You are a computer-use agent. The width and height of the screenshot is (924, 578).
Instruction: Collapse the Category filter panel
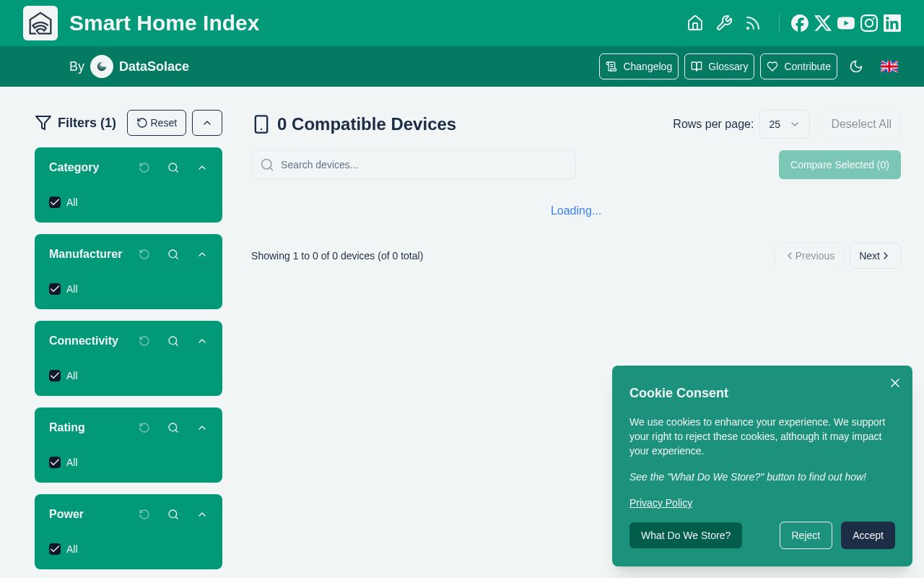[202, 168]
